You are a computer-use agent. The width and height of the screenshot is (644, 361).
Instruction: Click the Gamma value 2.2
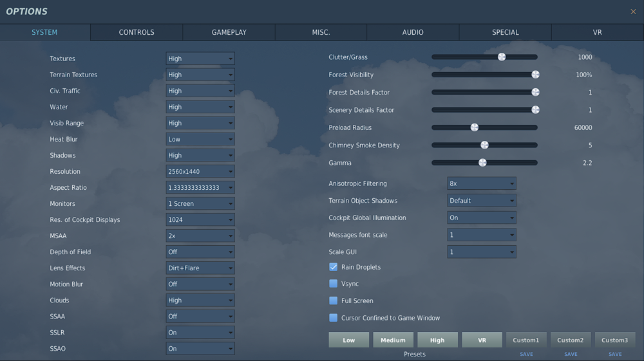tap(587, 163)
